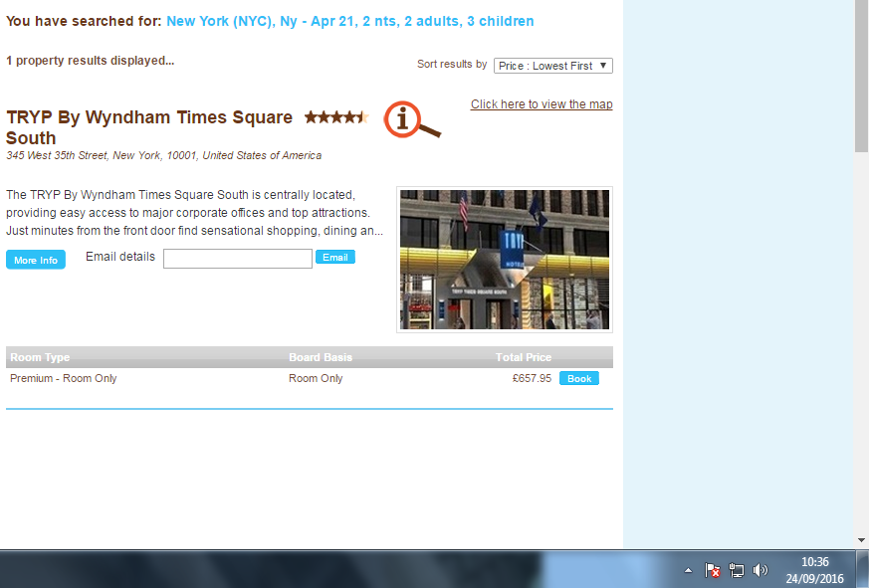Click the Board Basis column header

(321, 357)
